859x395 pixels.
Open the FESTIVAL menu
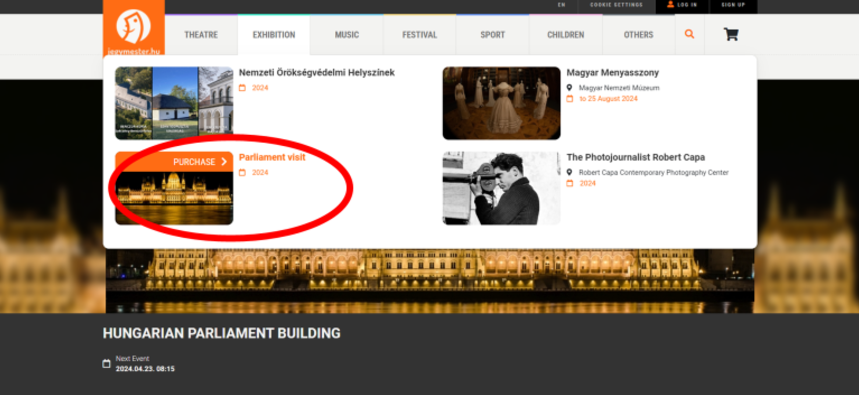(420, 35)
